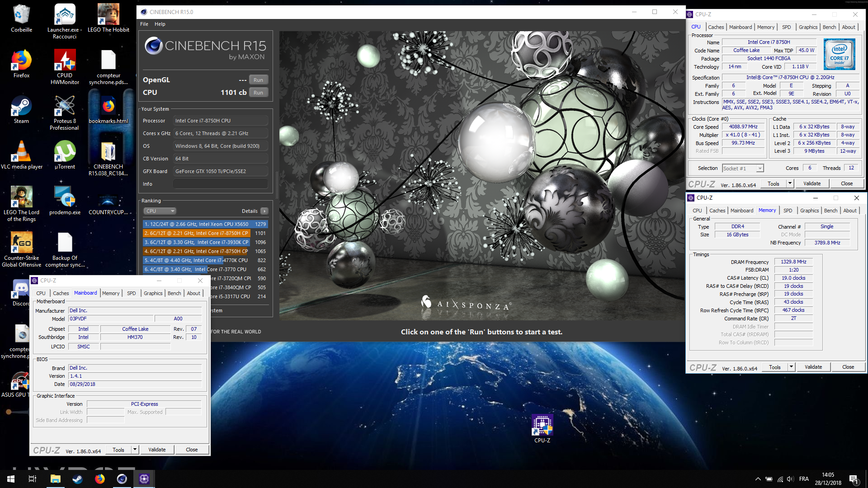
Task: Select Backup Of compteur sync file
Action: (65, 249)
